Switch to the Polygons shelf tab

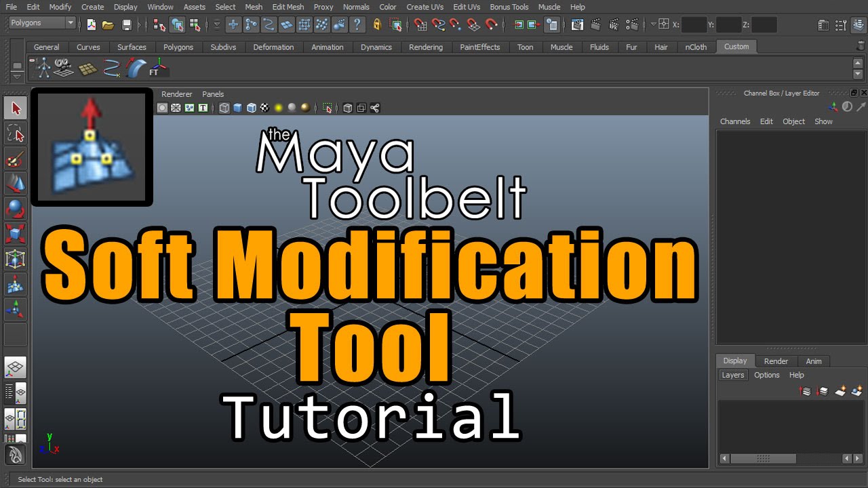click(x=178, y=47)
